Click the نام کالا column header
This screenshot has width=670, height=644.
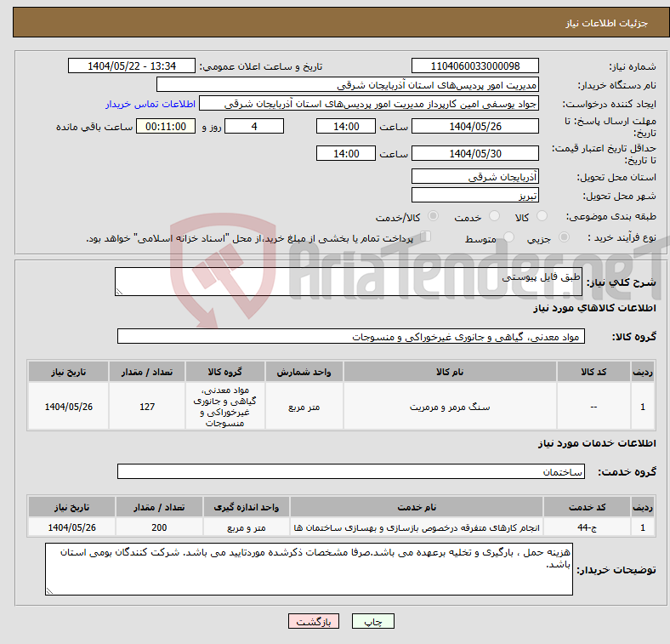(450, 372)
